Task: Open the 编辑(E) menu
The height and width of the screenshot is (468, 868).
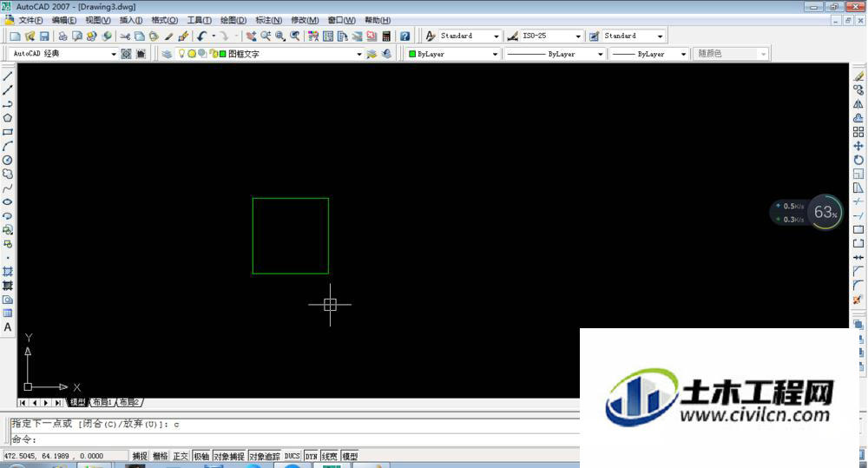Action: tap(64, 20)
